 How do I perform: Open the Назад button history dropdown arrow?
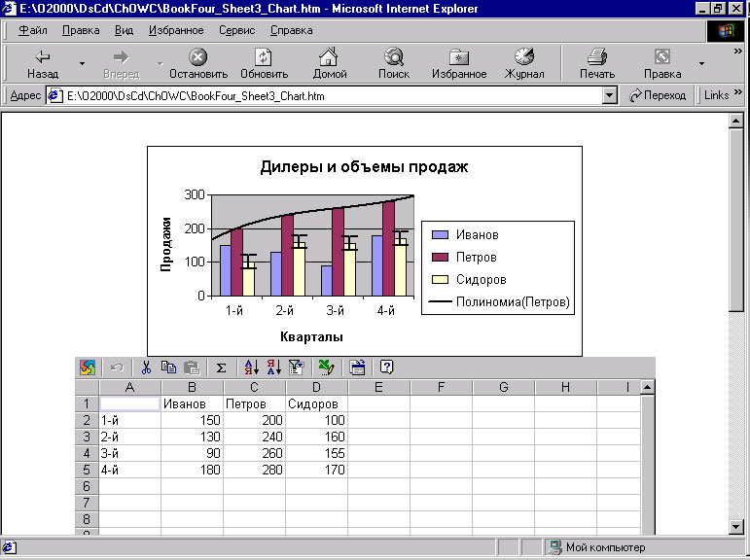(x=82, y=64)
